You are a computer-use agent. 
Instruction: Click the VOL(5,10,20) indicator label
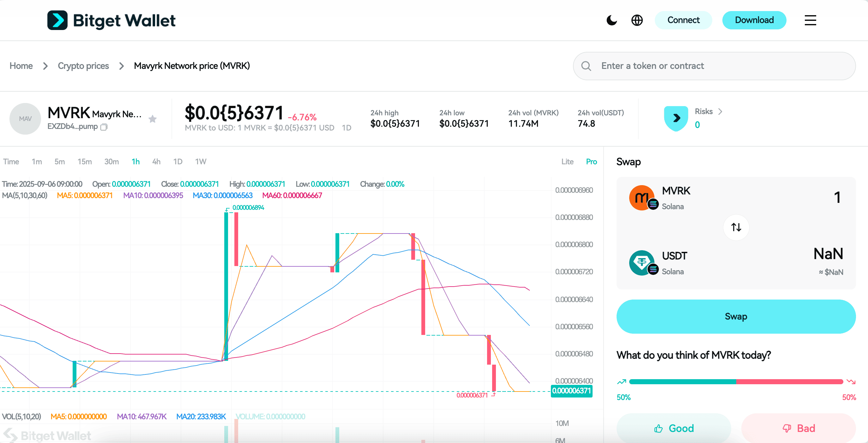coord(21,416)
